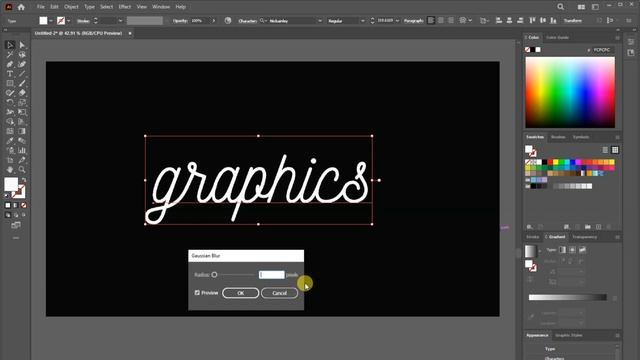The height and width of the screenshot is (360, 640).
Task: Select the Lasso tool
Action: pyautogui.click(x=22, y=55)
